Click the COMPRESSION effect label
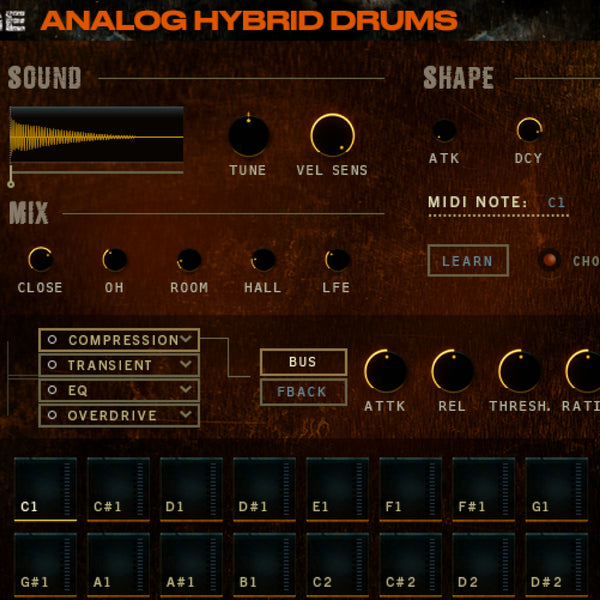Image resolution: width=600 pixels, height=600 pixels. [124, 340]
